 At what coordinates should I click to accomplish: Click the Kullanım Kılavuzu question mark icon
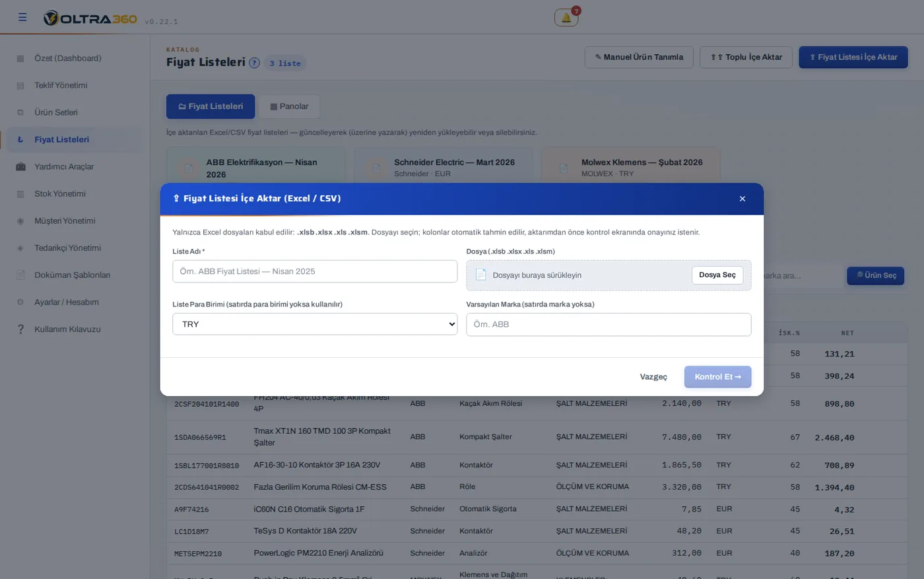tap(20, 329)
